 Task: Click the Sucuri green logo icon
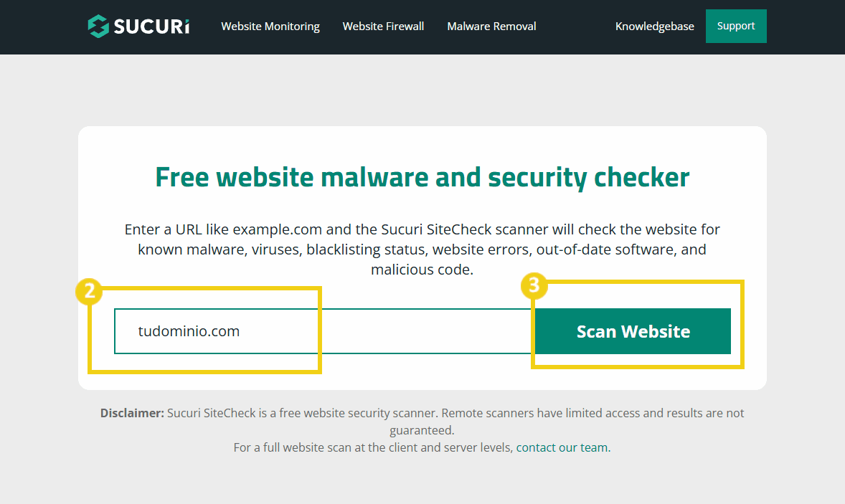[98, 27]
